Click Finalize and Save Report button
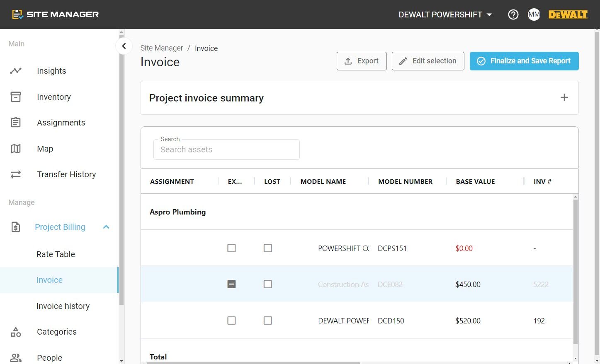Screen dimensions: 600x364 (524, 61)
